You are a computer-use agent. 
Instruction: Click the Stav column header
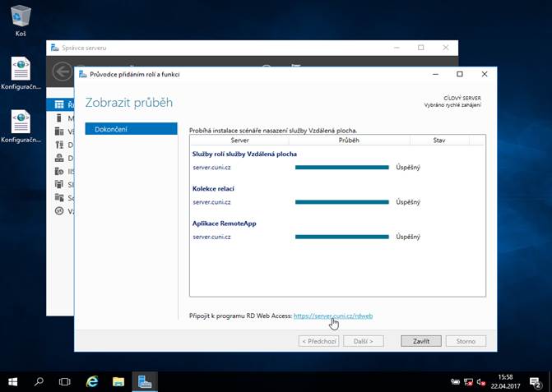(439, 140)
